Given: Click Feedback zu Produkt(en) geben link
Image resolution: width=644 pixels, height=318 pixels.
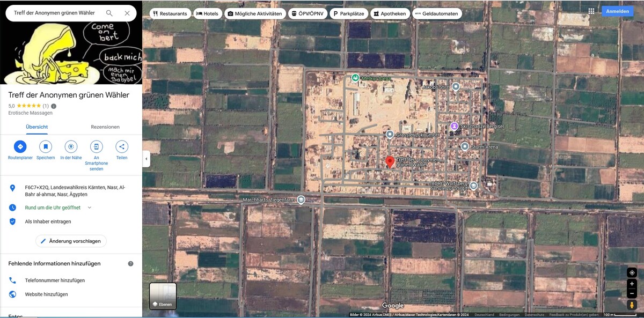Looking at the screenshot, I should point(574,315).
